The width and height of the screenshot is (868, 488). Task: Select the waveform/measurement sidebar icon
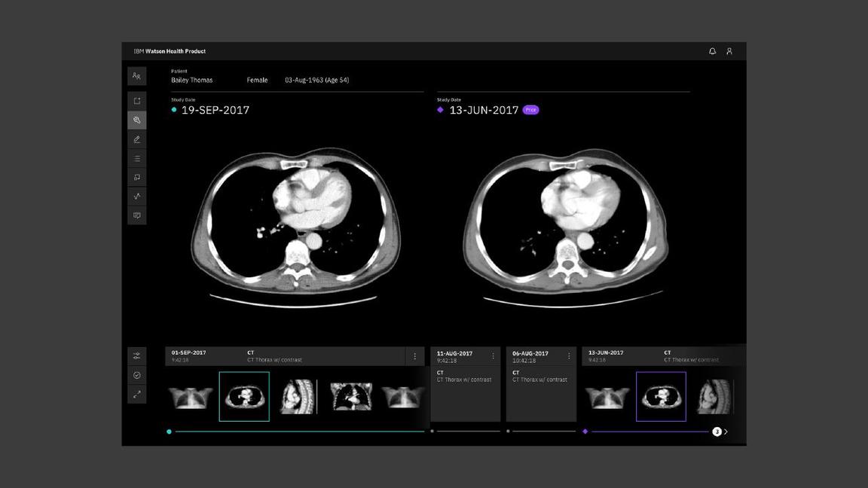[135, 194]
